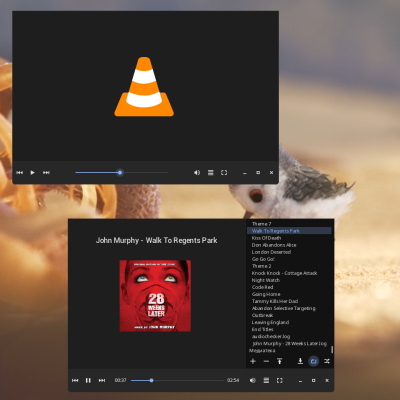Screen dimensions: 400x400
Task: Click the total time 02:54 label
Action: pos(233,380)
